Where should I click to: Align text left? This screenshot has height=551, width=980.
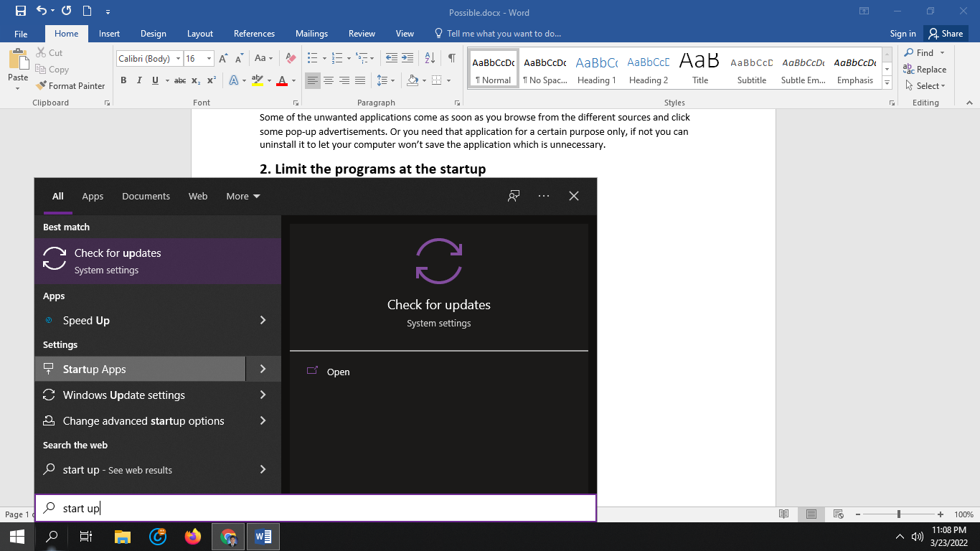tap(313, 80)
